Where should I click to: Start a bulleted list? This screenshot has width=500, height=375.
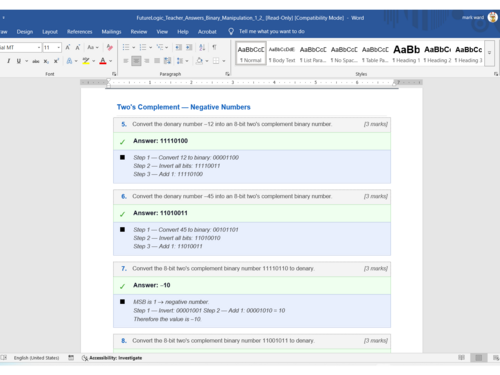(x=126, y=47)
